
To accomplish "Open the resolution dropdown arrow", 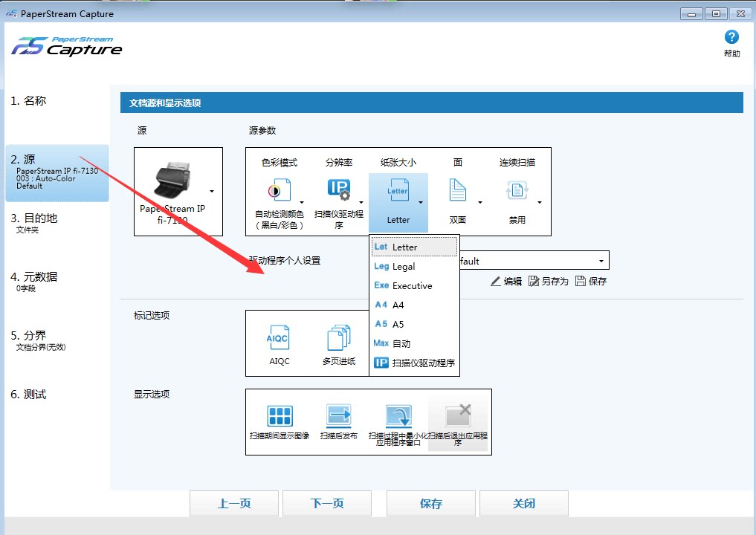I will click(x=361, y=202).
